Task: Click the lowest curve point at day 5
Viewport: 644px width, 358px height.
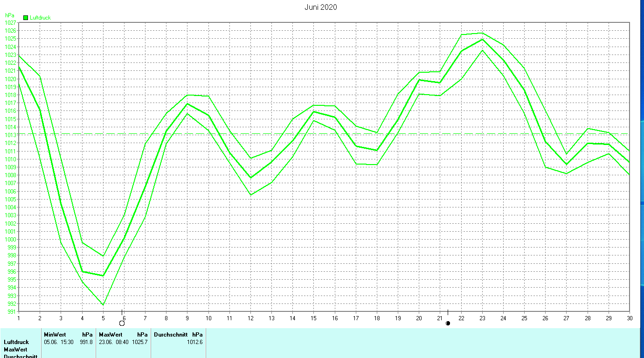Action: [103, 305]
